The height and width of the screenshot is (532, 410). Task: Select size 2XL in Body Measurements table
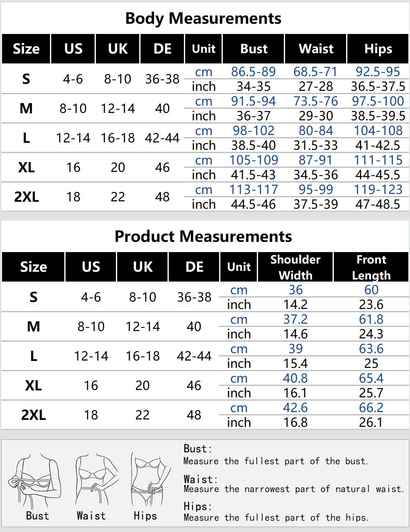[26, 197]
